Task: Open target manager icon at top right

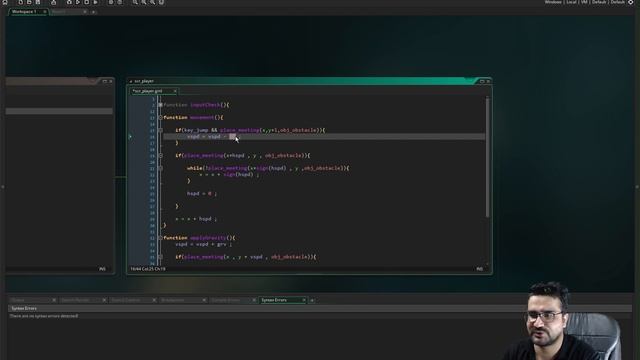Action: [631, 2]
